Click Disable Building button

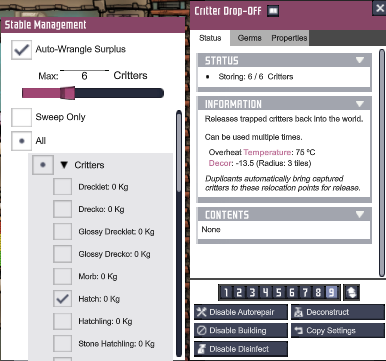[x=241, y=331]
